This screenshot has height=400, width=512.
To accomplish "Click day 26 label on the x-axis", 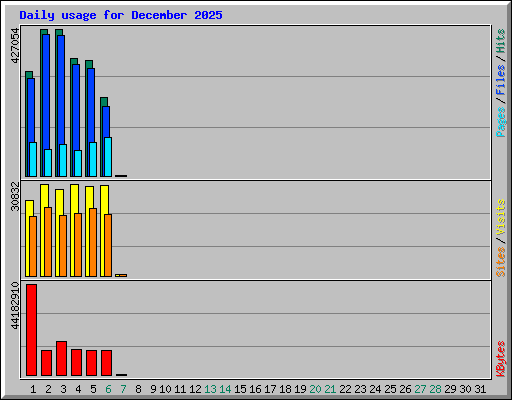I will [x=405, y=389].
